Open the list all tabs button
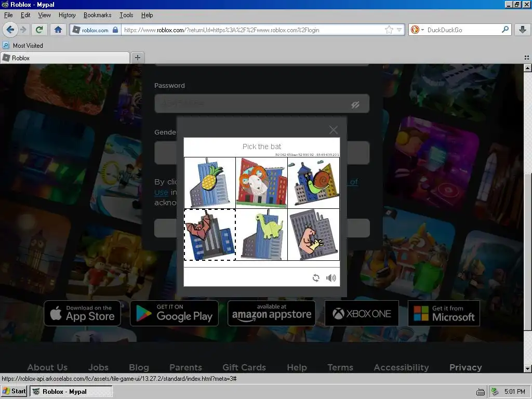532x399 pixels. coord(527,58)
